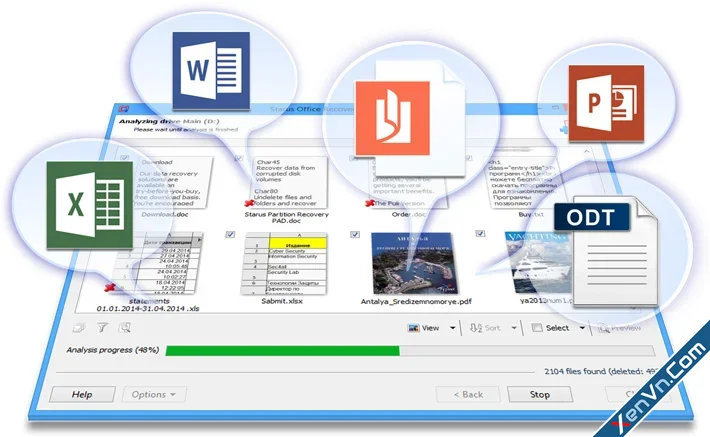Toggle checkbox for the yachting magazine file
710x437 pixels.
point(480,234)
